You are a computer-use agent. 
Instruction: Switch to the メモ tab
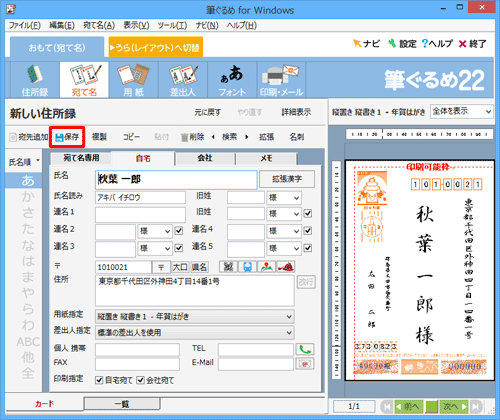(266, 158)
